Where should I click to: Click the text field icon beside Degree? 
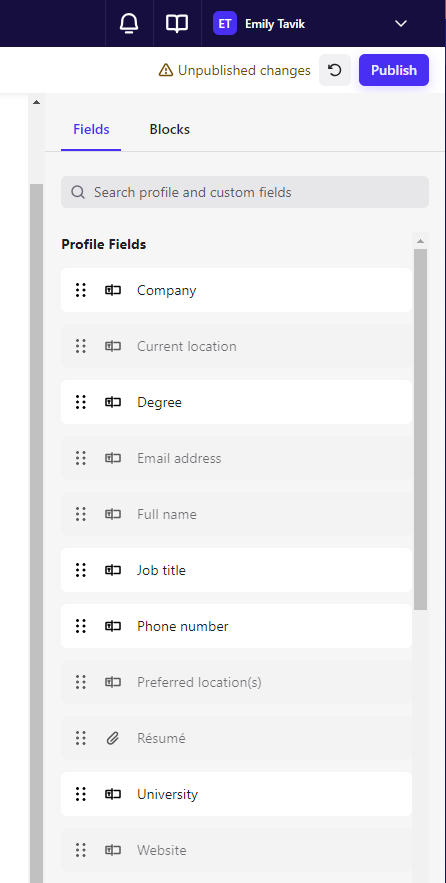point(113,402)
